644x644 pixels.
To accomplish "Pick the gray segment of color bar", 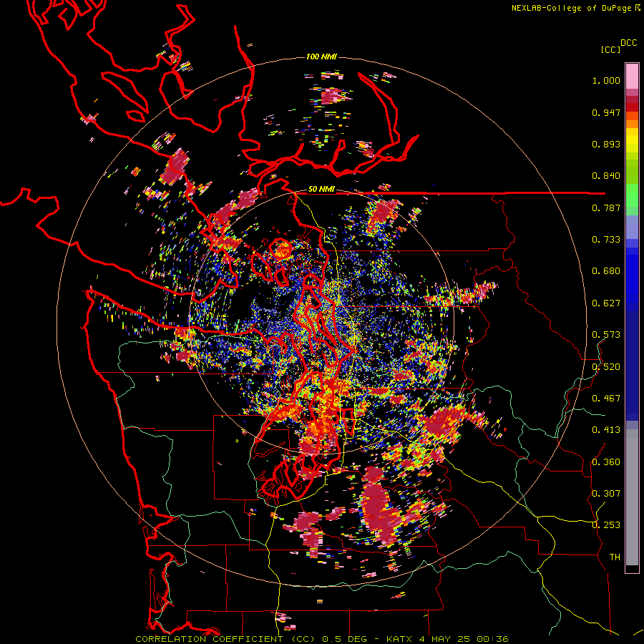I will [x=632, y=497].
